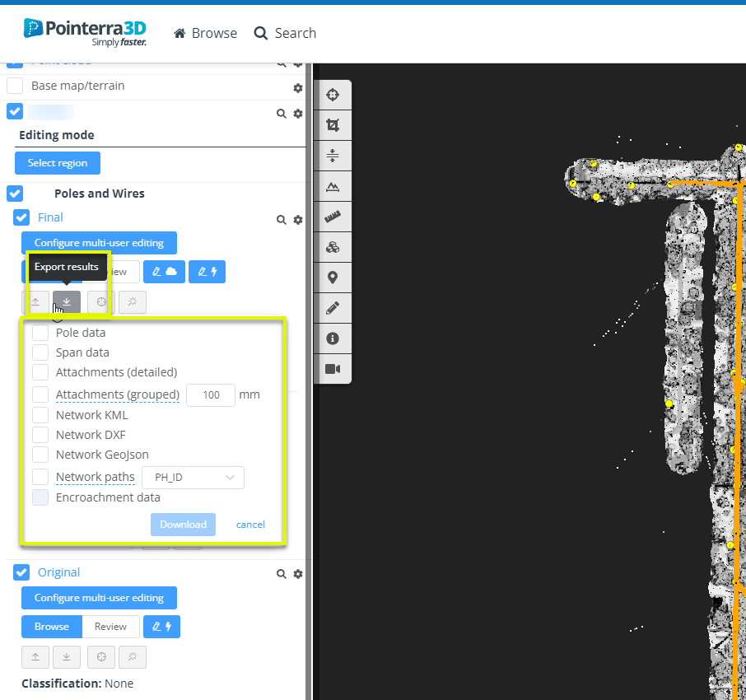Tick the Attachments (grouped) checkbox
746x700 pixels.
click(x=40, y=394)
